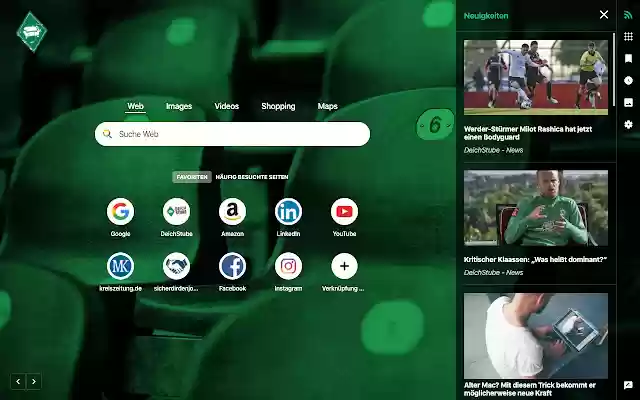Switch to Images search tab
Image resolution: width=640 pixels, height=400 pixels.
(179, 106)
